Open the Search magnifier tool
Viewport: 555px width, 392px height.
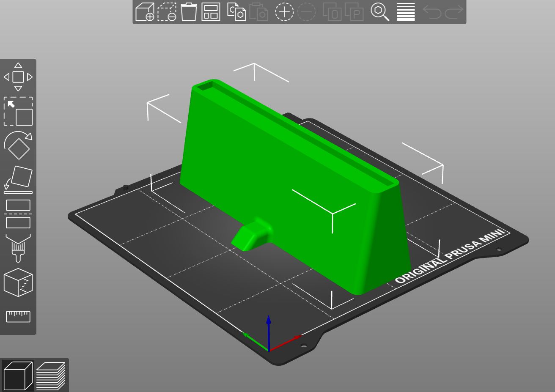(380, 12)
